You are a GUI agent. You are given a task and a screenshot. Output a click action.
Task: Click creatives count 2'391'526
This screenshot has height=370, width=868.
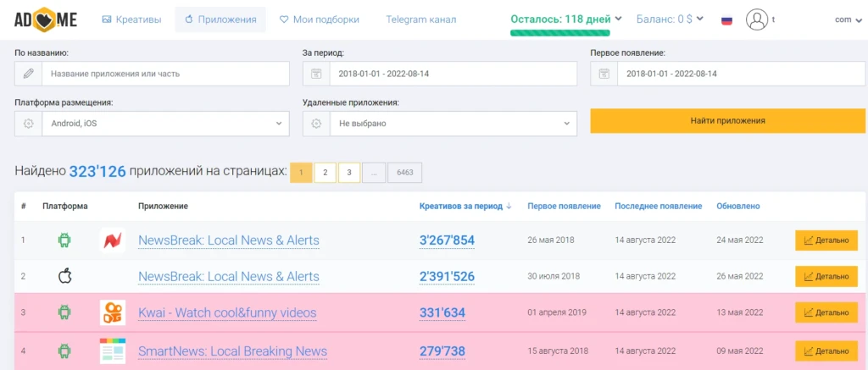click(447, 277)
